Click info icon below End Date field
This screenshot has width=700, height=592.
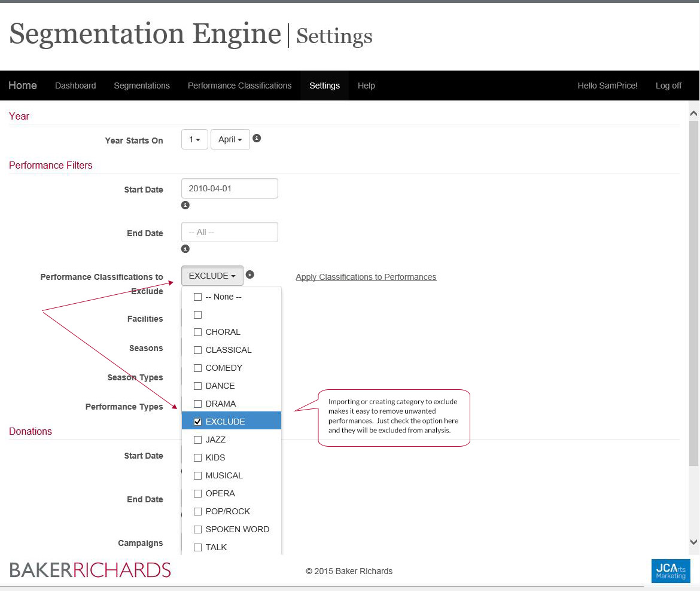(185, 249)
